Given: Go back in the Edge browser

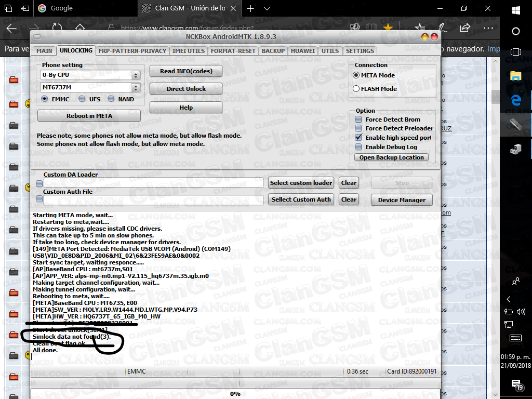Looking at the screenshot, I should (x=11, y=29).
